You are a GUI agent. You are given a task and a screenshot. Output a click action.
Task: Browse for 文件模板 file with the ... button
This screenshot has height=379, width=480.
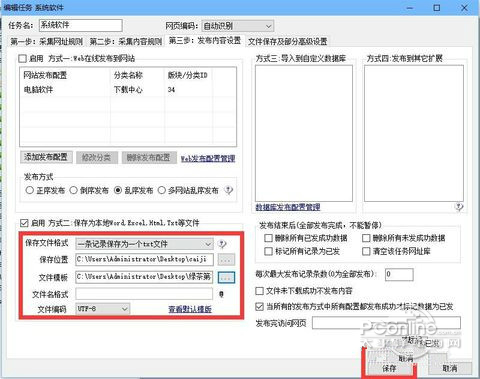coord(226,277)
